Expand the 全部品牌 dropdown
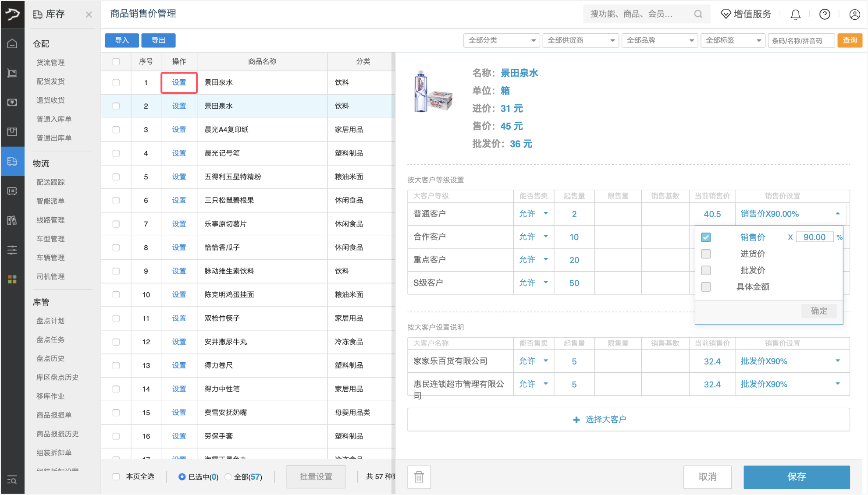868x495 pixels. point(659,40)
